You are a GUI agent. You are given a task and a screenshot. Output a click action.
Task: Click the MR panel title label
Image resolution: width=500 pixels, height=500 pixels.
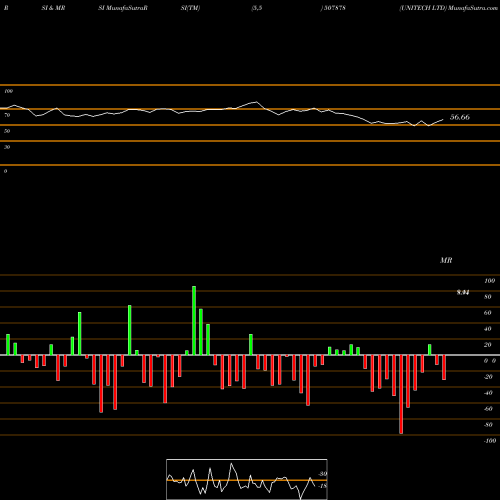pos(446,260)
